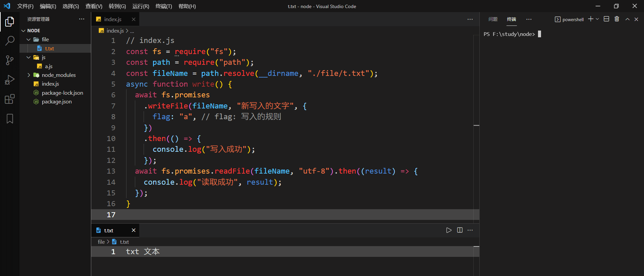The height and width of the screenshot is (276, 644).
Task: Collapse the js folder chevron
Action: click(29, 57)
